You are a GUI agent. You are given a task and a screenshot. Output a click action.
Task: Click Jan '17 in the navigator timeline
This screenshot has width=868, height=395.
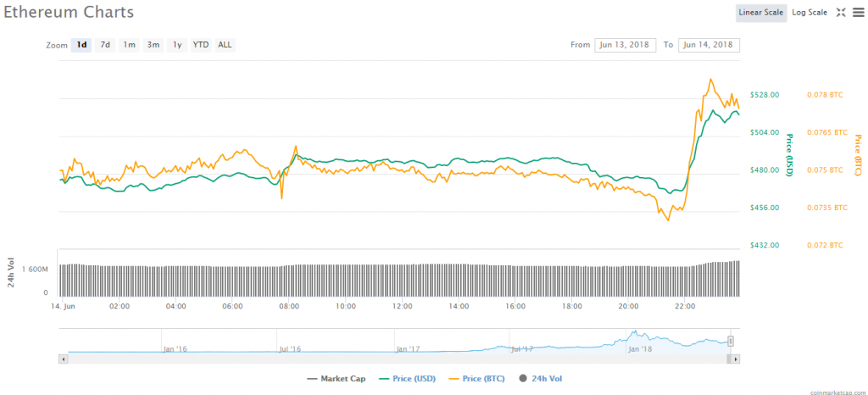408,349
